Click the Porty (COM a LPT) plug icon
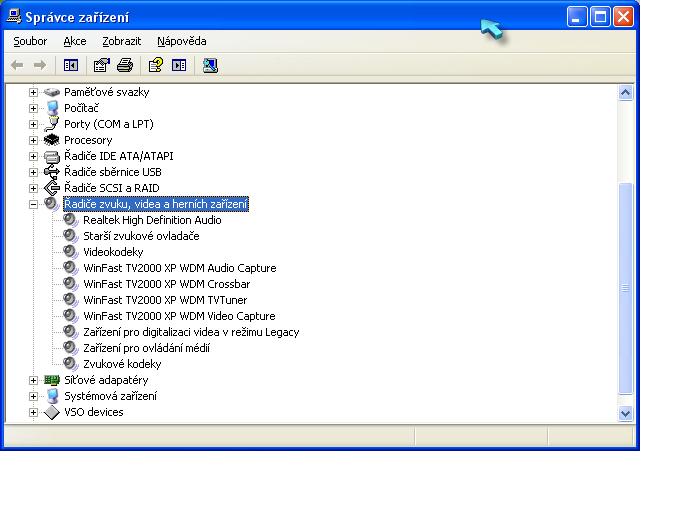 52,124
